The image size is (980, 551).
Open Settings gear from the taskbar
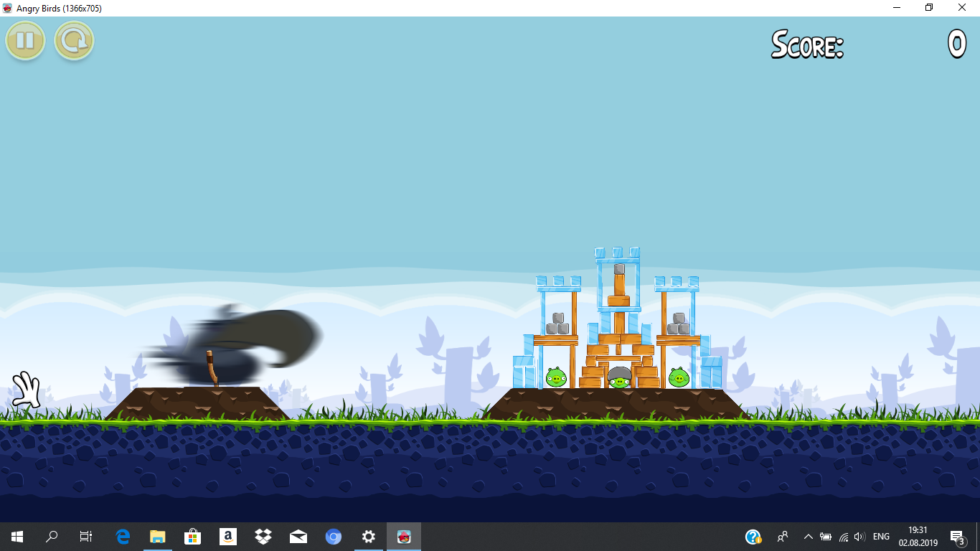tap(368, 537)
